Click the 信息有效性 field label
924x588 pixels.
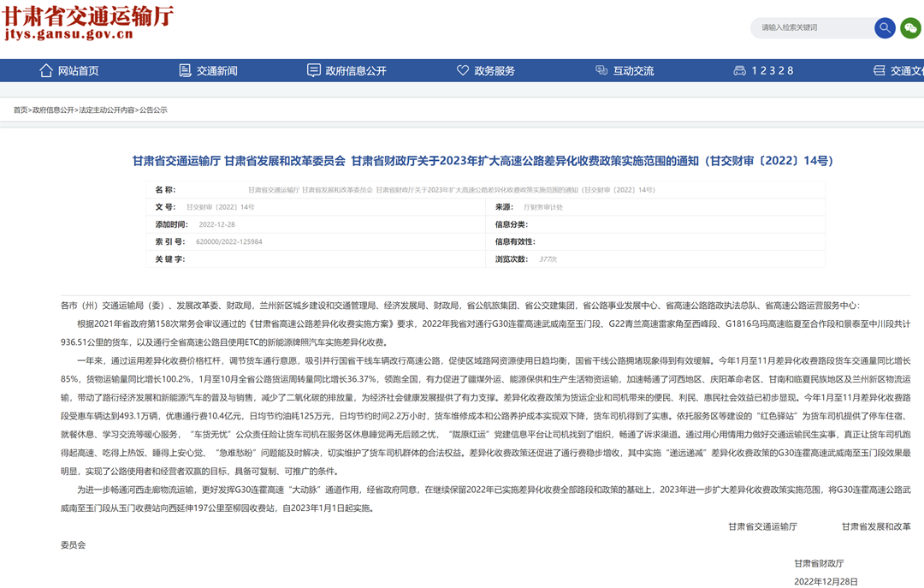(x=515, y=242)
